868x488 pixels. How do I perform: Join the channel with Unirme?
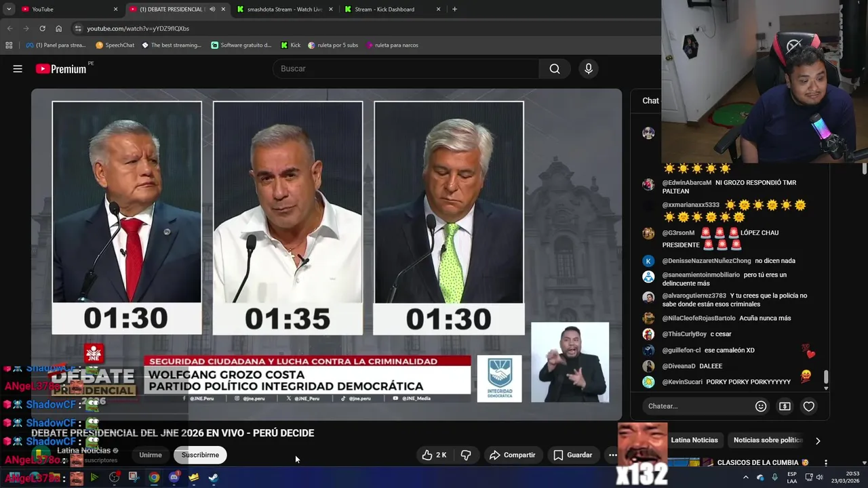coord(151,455)
